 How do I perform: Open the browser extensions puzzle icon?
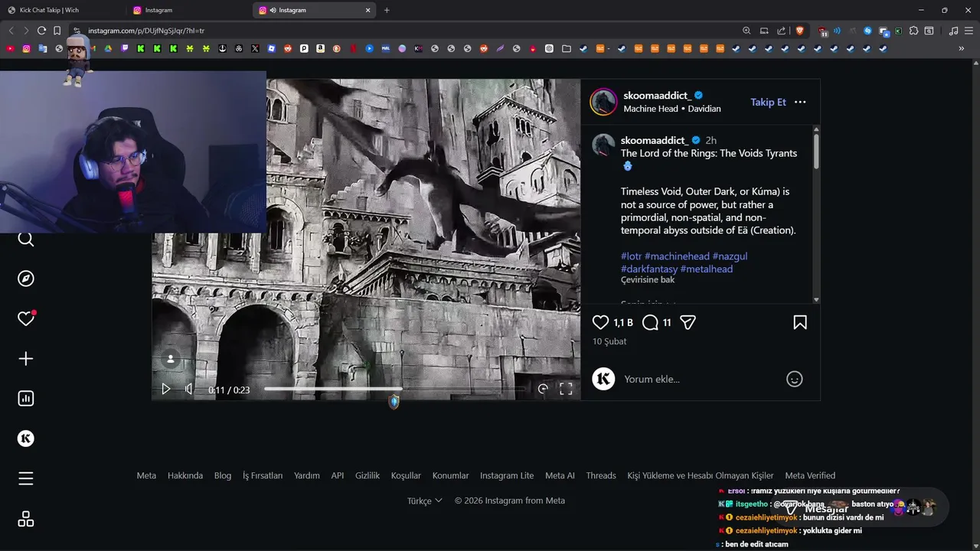pyautogui.click(x=913, y=31)
